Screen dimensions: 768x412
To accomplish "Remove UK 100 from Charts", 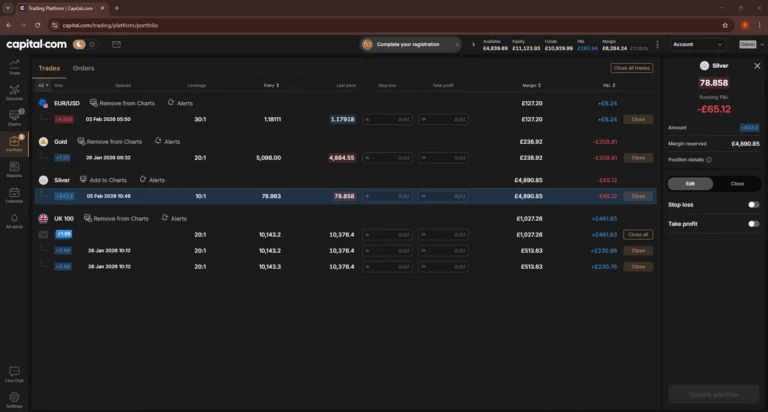I will pyautogui.click(x=116, y=218).
